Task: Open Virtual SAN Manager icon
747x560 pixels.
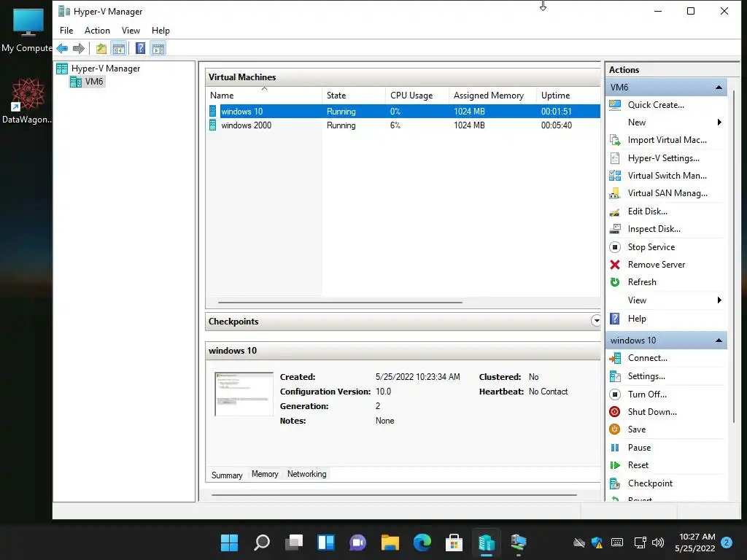Action: pyautogui.click(x=615, y=193)
